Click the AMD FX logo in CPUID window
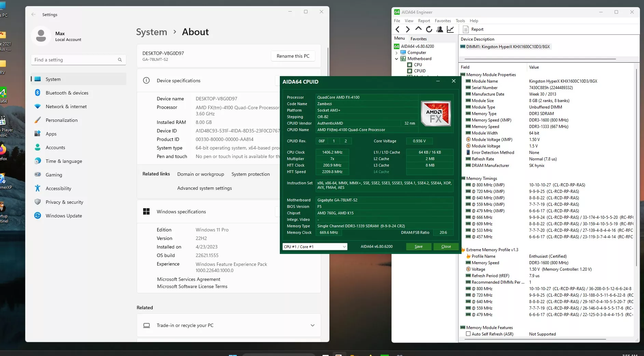This screenshot has width=644, height=356. point(436,114)
